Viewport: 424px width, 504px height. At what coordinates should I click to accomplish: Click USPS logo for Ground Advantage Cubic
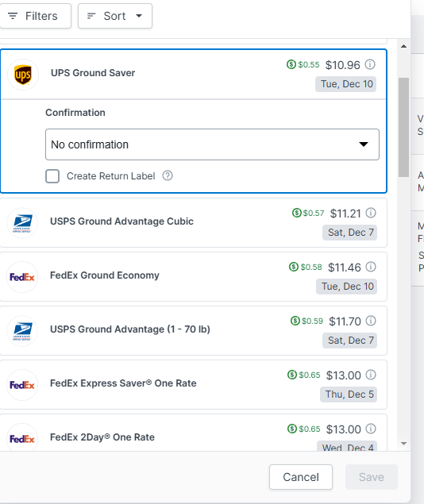[x=22, y=223]
